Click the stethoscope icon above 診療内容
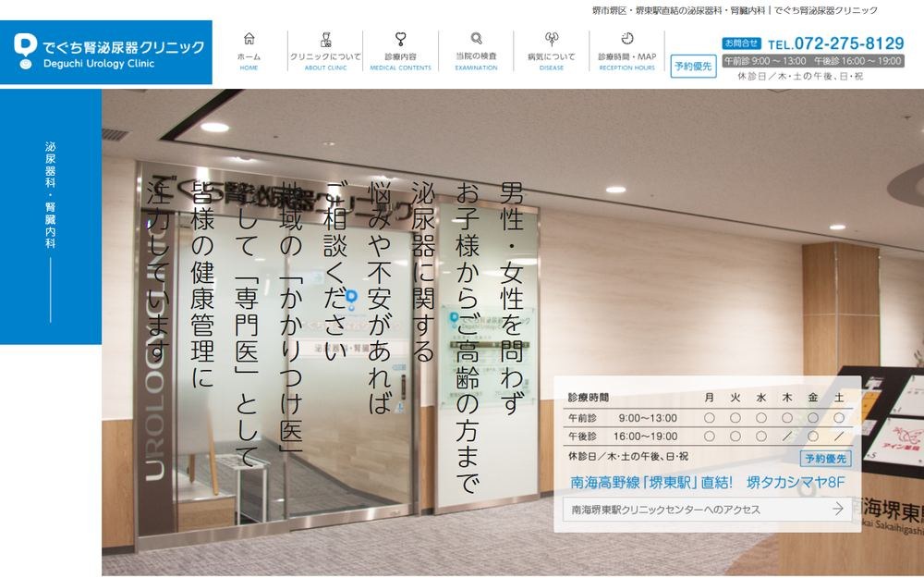This screenshot has height=578, width=924. (401, 40)
